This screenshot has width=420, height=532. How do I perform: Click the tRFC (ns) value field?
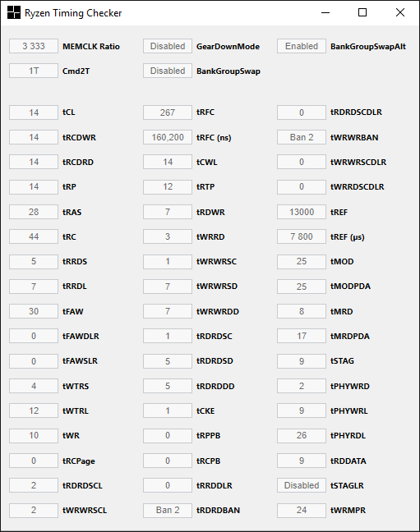click(x=168, y=137)
